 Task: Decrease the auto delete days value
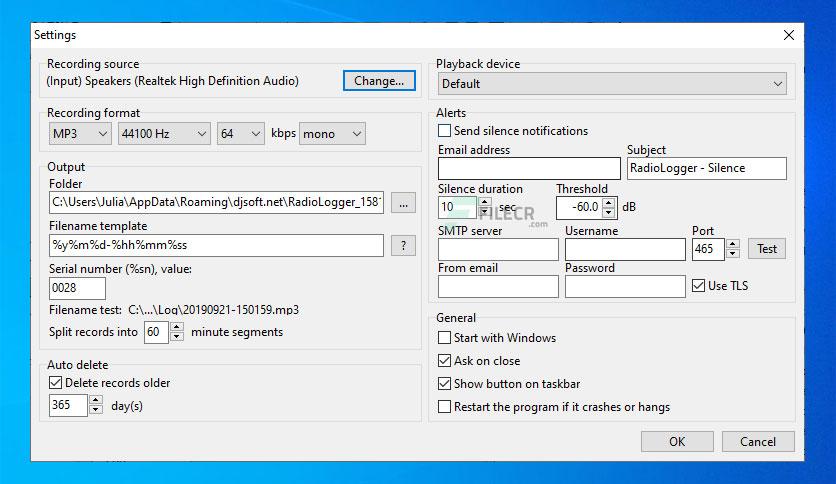96,409
